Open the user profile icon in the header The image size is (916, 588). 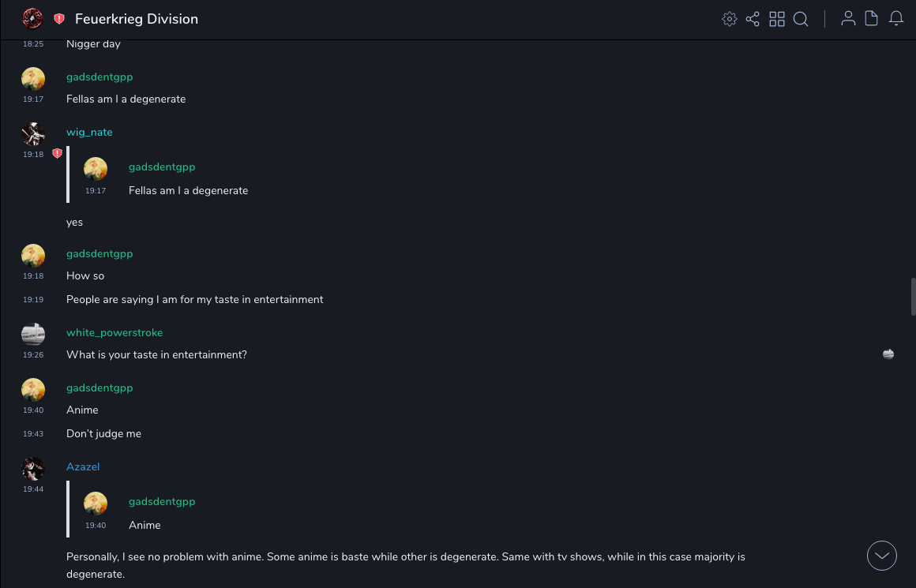pos(848,19)
